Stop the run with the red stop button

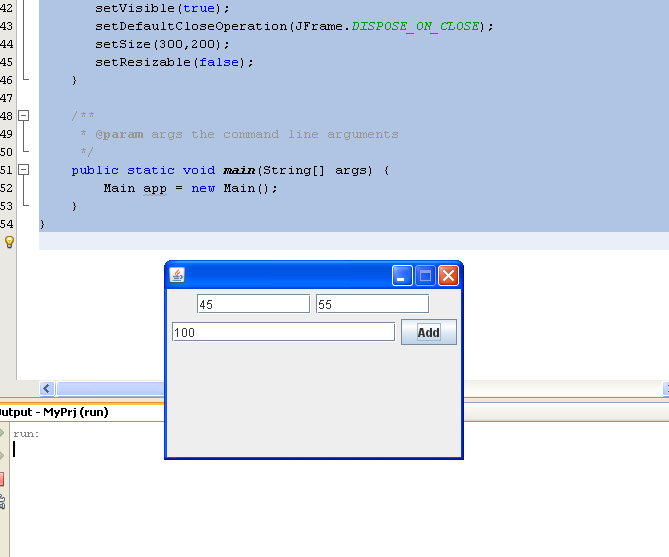(1, 479)
